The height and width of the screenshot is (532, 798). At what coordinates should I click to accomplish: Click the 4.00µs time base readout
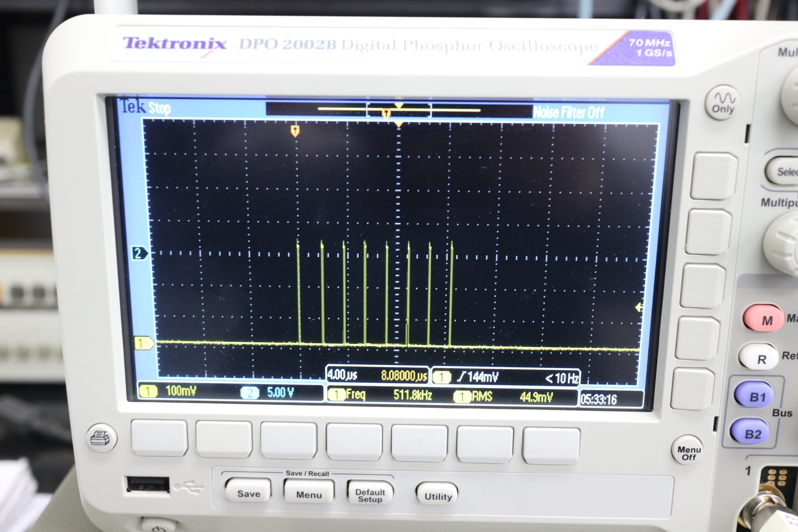tap(342, 375)
